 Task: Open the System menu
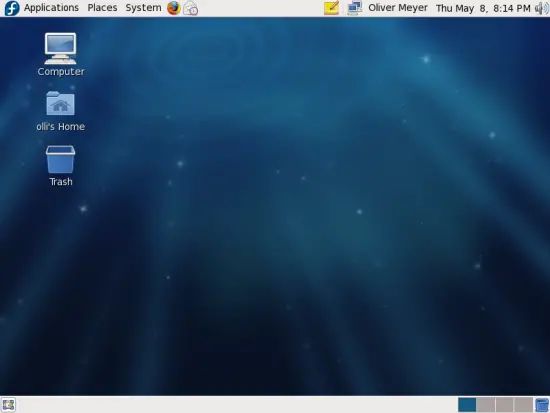click(x=143, y=8)
